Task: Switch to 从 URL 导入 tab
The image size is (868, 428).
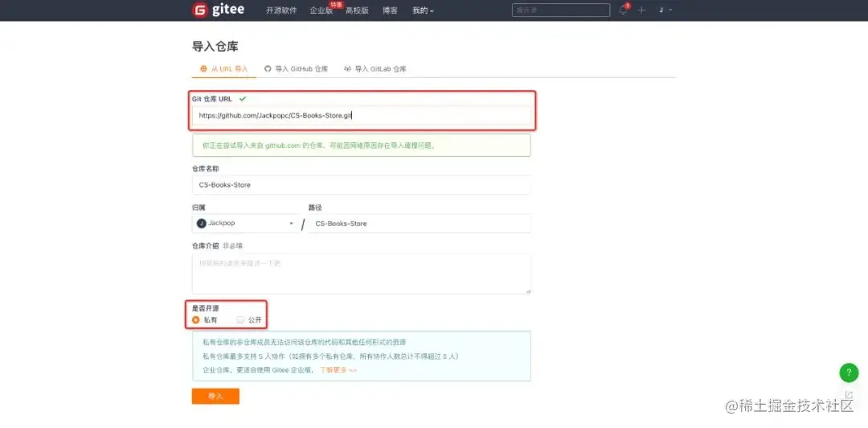Action: click(x=224, y=68)
